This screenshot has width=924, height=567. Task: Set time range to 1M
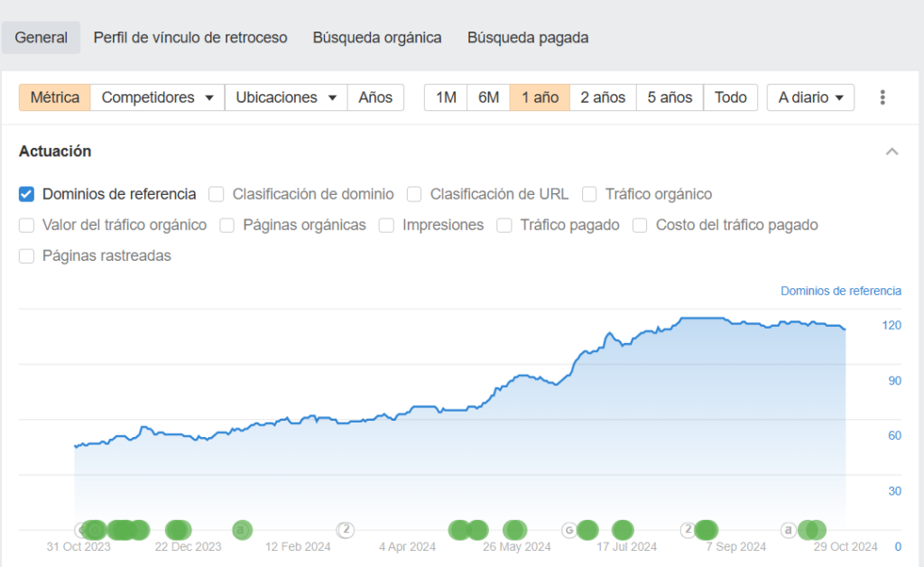pyautogui.click(x=446, y=98)
